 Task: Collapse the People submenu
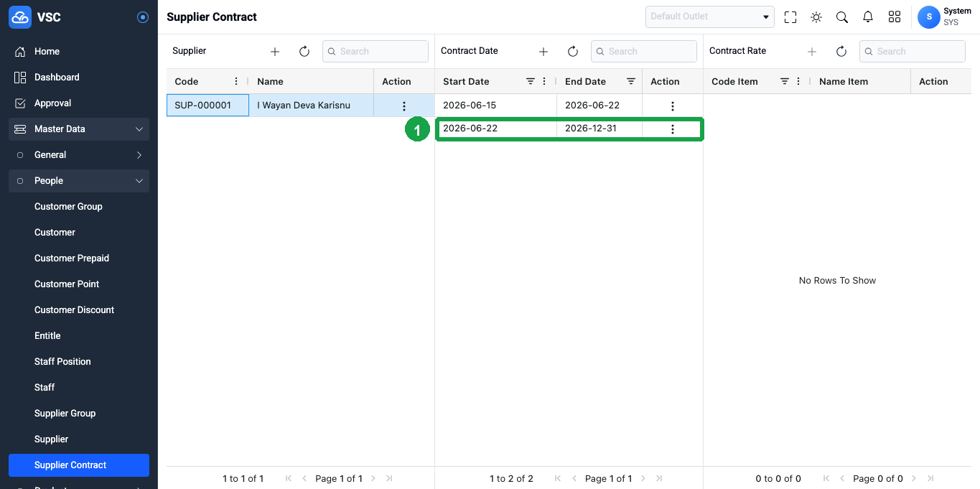coord(79,181)
